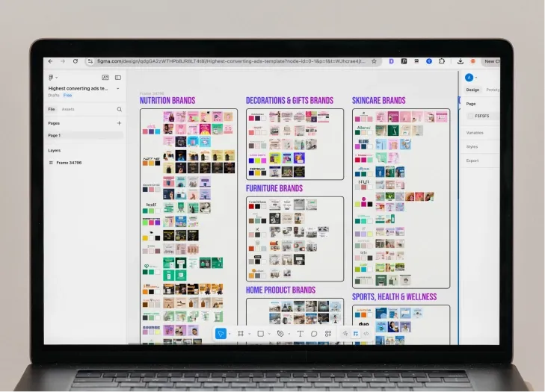Select the Frame 34796 layer
The image size is (545, 392).
[x=69, y=162]
